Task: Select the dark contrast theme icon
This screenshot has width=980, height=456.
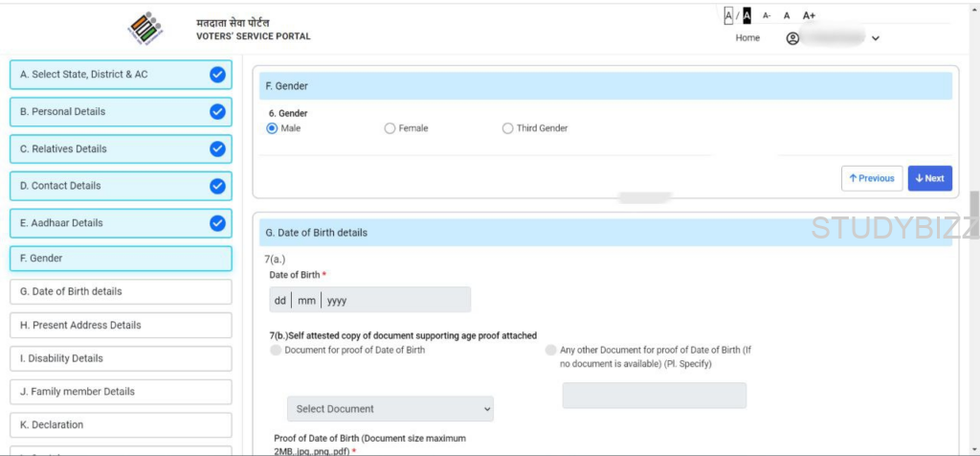Action: tap(746, 15)
